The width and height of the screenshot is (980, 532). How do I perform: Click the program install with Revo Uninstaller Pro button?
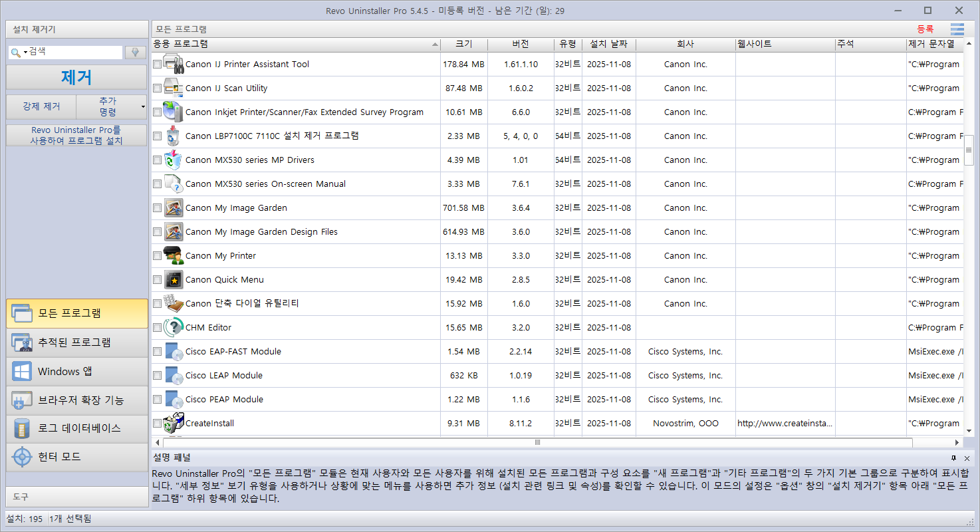coord(76,136)
